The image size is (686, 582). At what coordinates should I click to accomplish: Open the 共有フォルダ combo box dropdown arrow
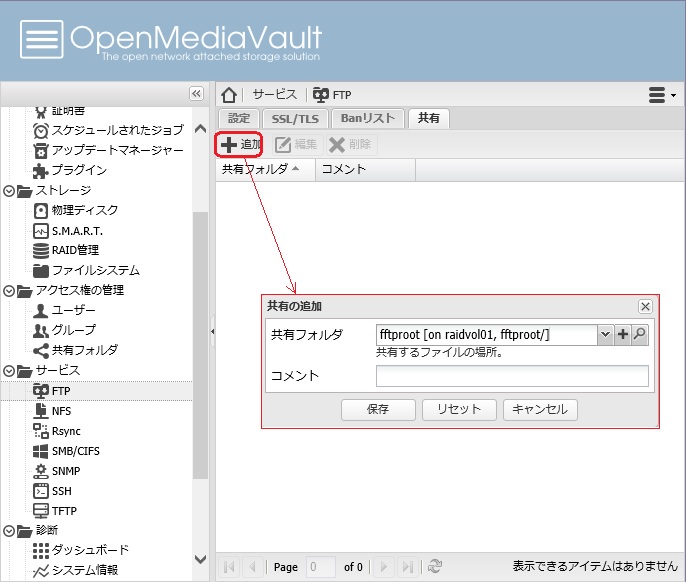(606, 335)
